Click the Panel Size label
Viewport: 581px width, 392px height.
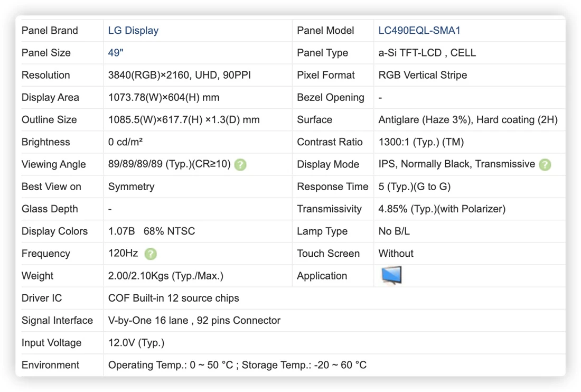46,53
